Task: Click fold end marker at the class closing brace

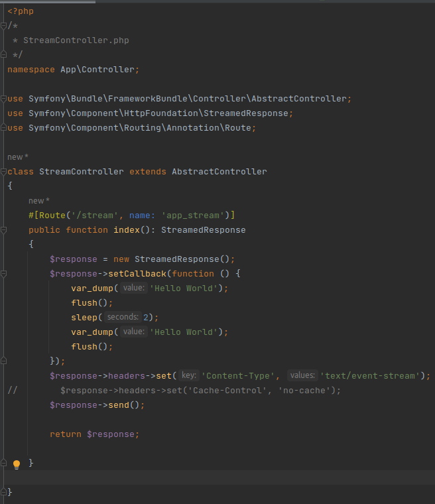Action: click(x=3, y=492)
